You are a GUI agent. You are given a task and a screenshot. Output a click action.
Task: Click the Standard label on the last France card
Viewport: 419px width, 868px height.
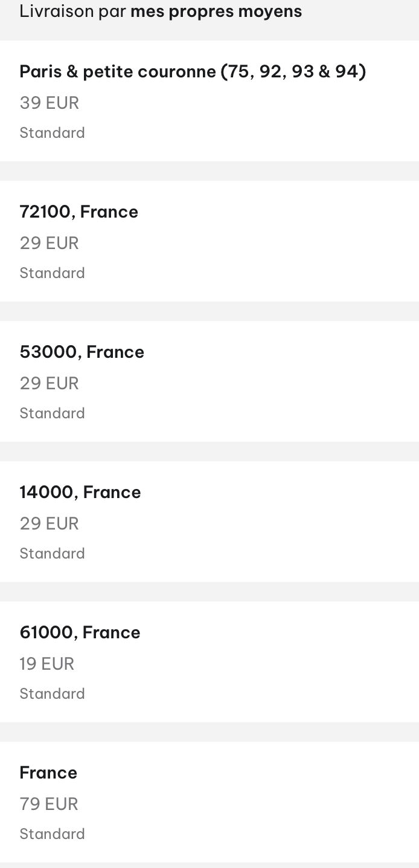[x=53, y=834]
